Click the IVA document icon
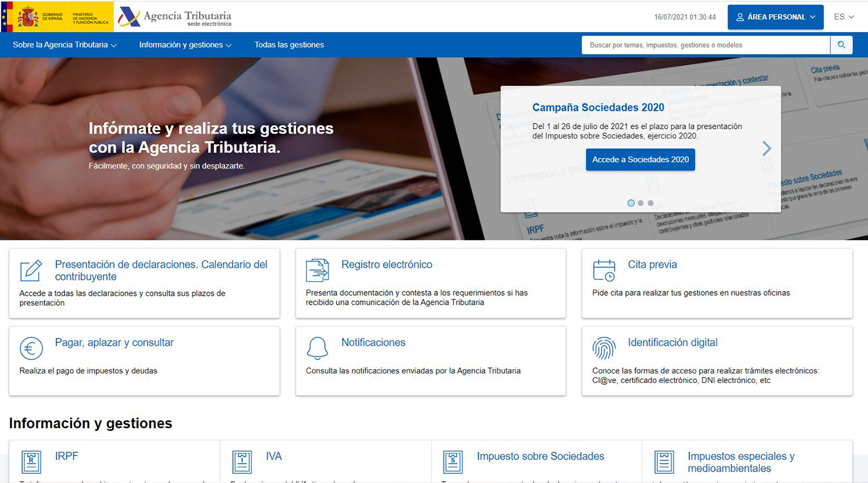This screenshot has width=868, height=483. pyautogui.click(x=242, y=462)
